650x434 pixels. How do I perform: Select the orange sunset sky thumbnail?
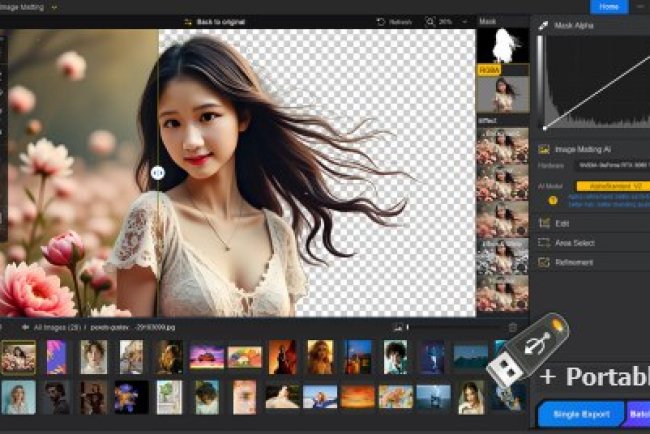tap(358, 397)
